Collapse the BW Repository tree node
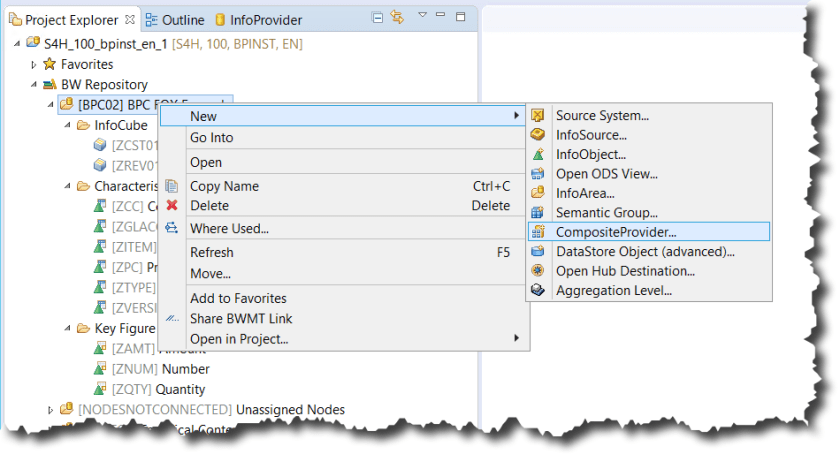The height and width of the screenshot is (454, 840). coord(34,85)
